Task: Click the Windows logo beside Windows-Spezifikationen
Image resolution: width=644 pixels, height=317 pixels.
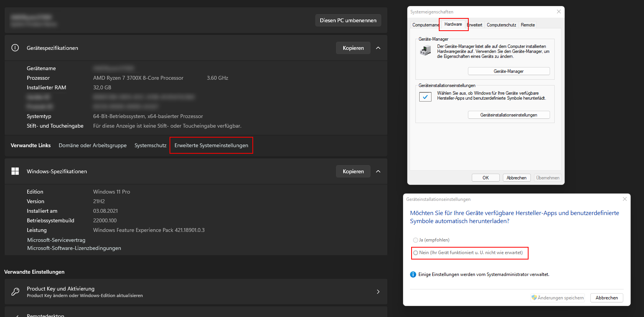Action: coord(15,171)
